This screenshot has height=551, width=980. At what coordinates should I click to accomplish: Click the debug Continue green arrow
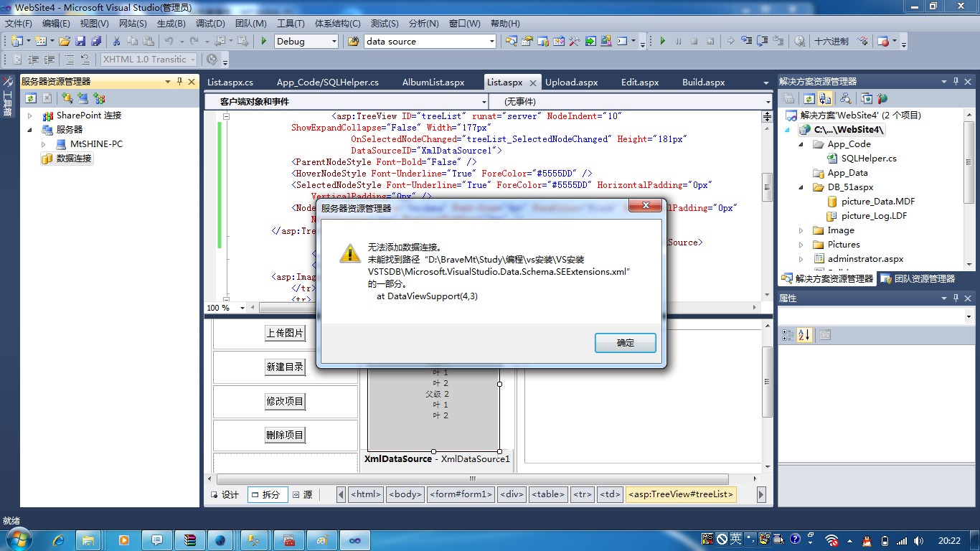(x=662, y=42)
